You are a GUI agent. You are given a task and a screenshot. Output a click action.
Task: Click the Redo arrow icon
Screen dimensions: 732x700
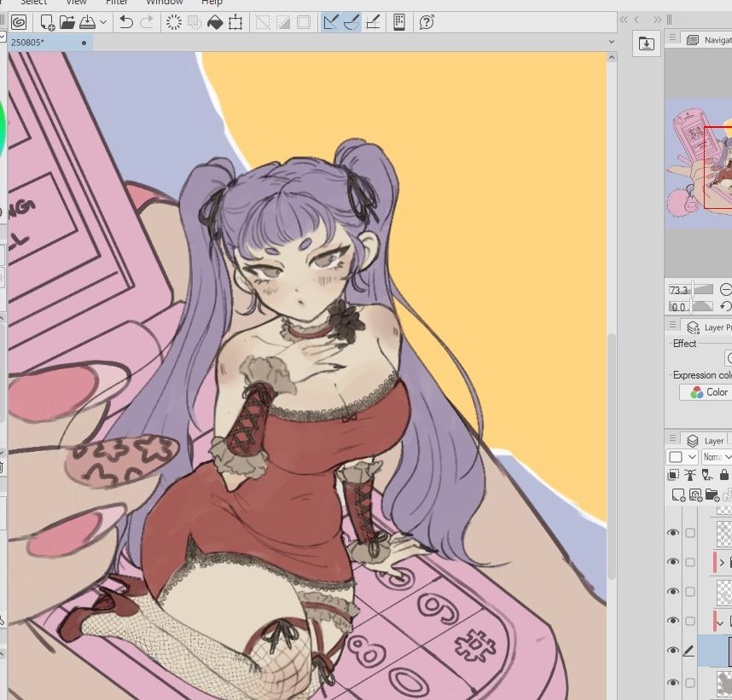pos(147,22)
